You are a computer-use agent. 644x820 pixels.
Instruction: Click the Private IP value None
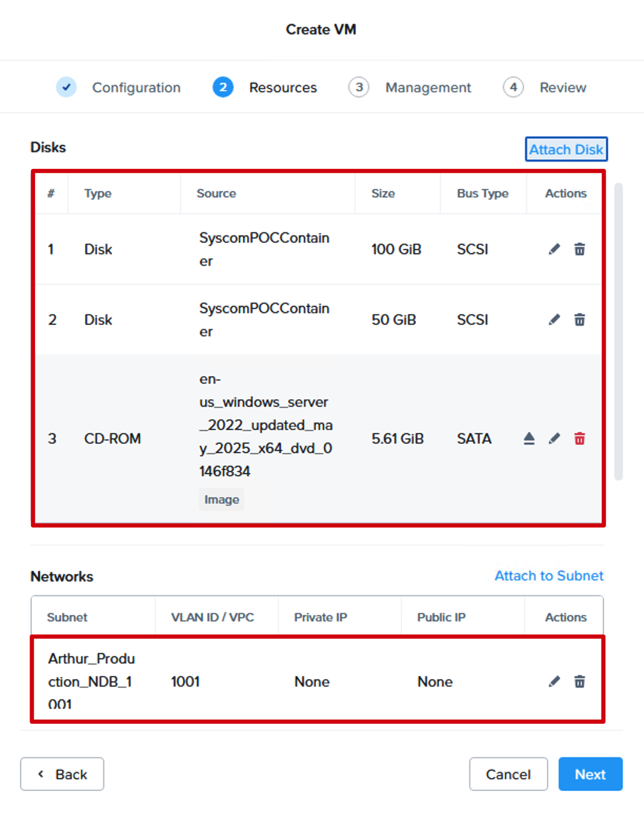tap(312, 682)
